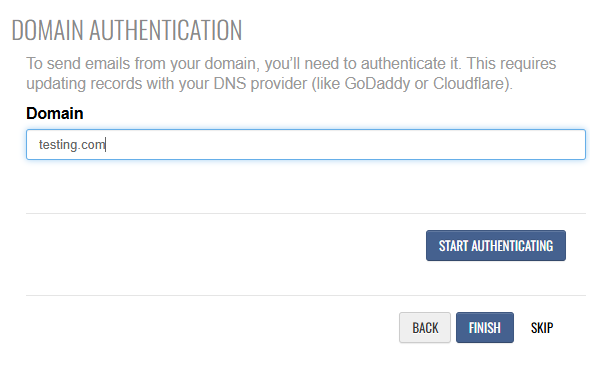Click the divider line above Start Authenticating
The height and width of the screenshot is (388, 590).
click(x=306, y=213)
